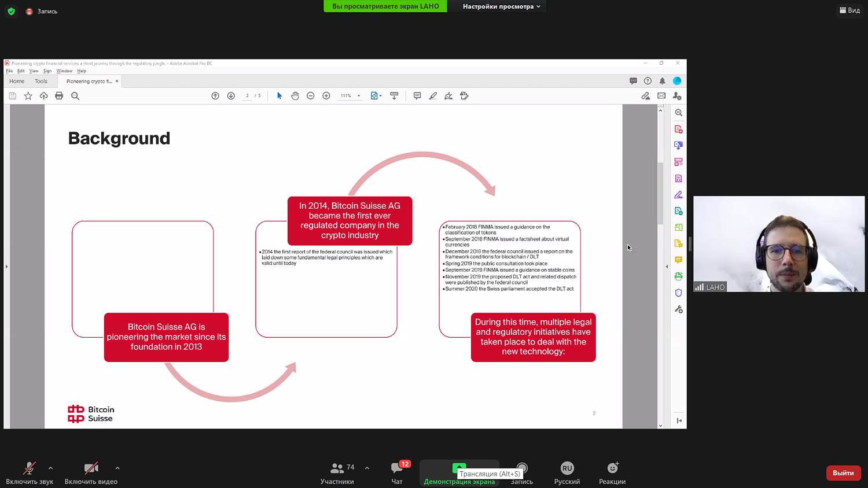The width and height of the screenshot is (868, 488).
Task: Click the Stamp tool icon
Action: [x=464, y=96]
